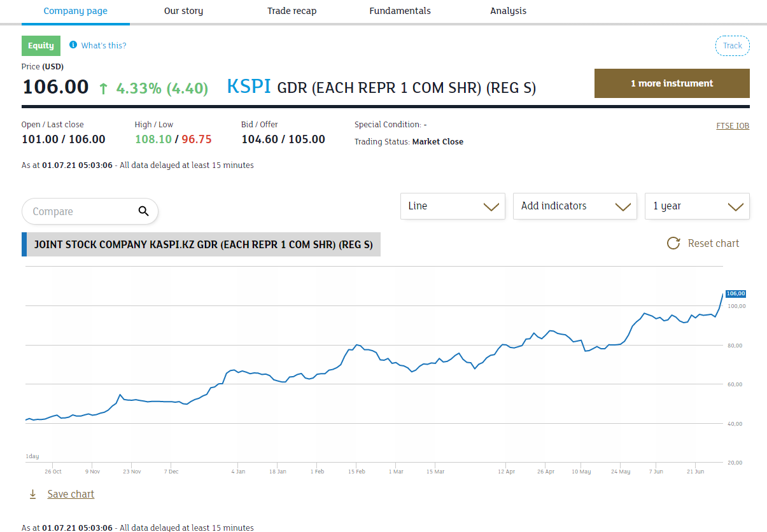Click the Save chart link
The width and height of the screenshot is (767, 532).
tap(71, 494)
